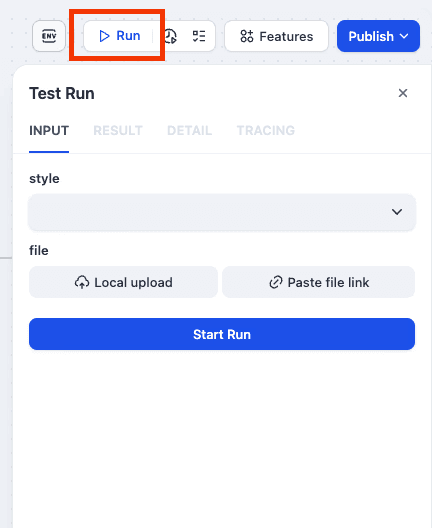Click the Publish button label
This screenshot has width=432, height=528.
coord(371,36)
